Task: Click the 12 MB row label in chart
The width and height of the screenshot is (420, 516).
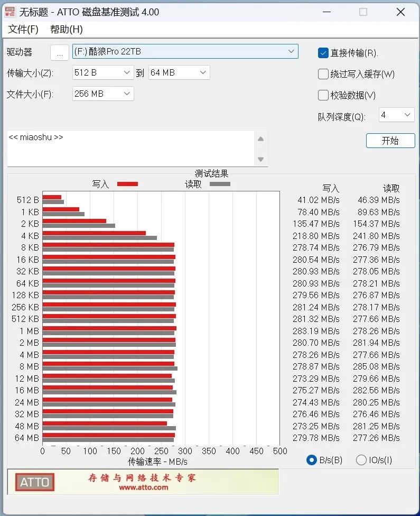Action: (x=27, y=379)
